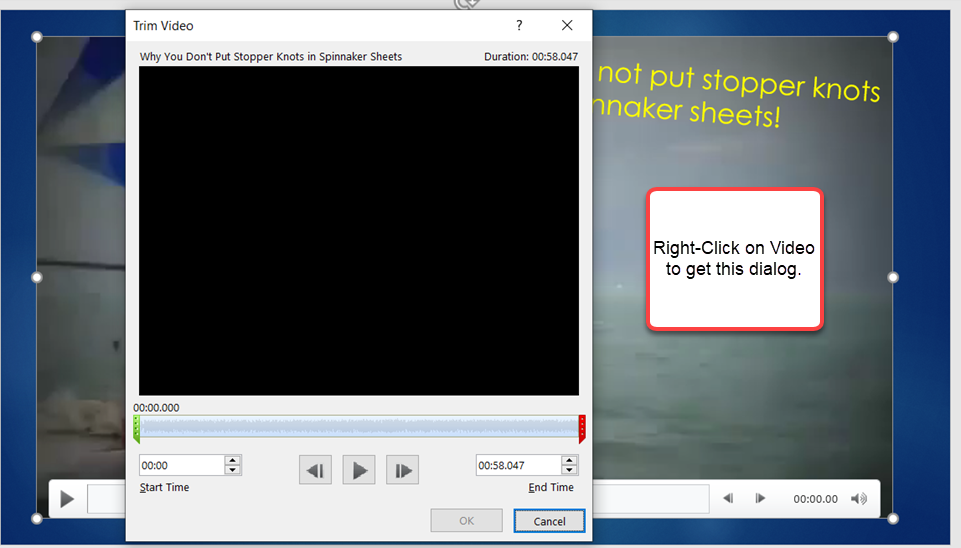The height and width of the screenshot is (548, 961).
Task: Click the audio waveform trim timeline
Action: [x=359, y=427]
